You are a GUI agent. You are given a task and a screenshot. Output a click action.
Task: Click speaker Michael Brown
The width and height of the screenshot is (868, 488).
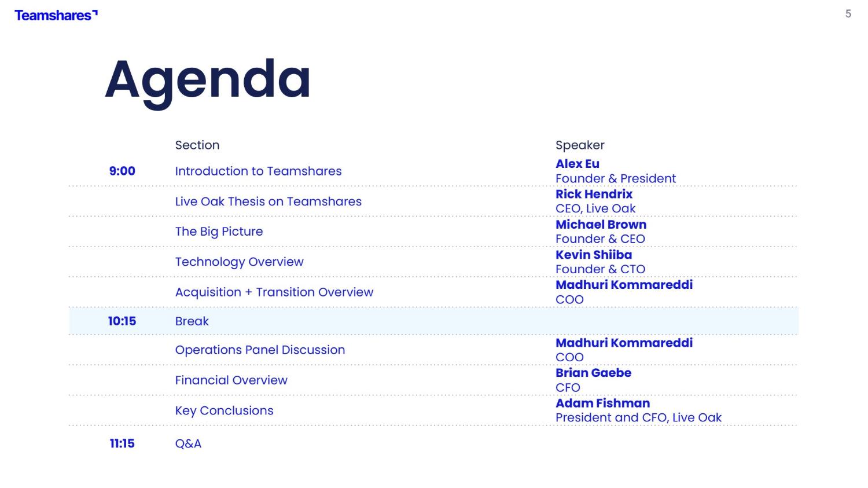click(601, 225)
